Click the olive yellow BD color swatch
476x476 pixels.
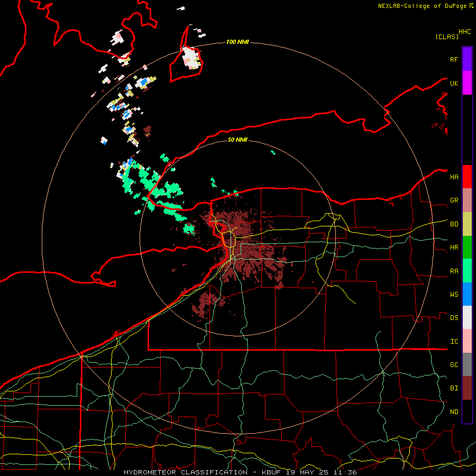click(x=467, y=224)
